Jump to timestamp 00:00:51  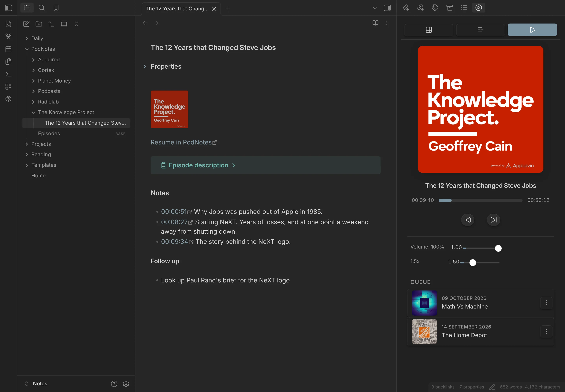(176, 212)
